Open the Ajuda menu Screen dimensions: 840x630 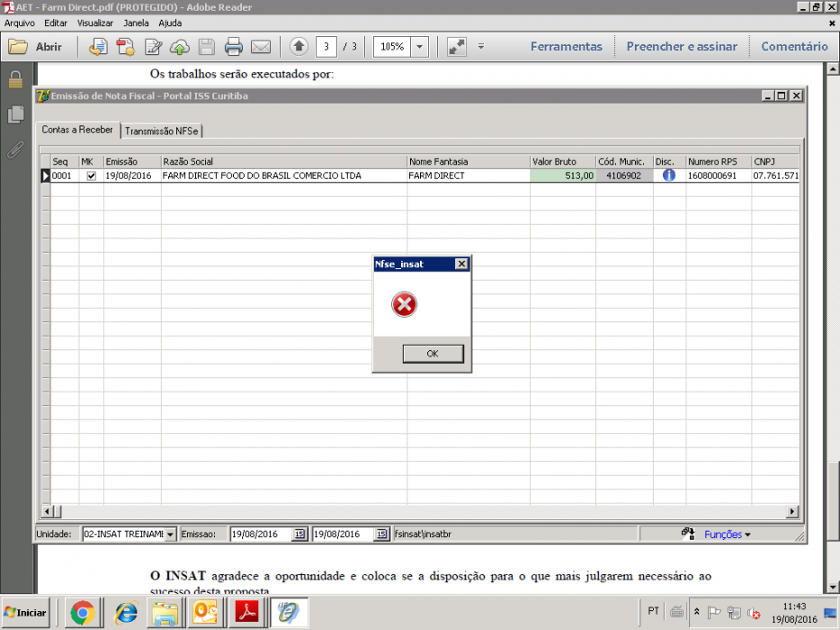170,23
